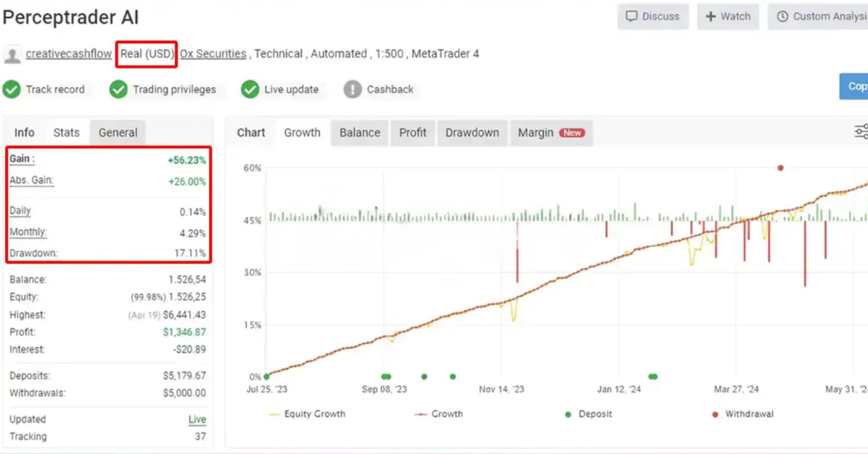868x454 pixels.
Task: Select the Balance chart tab
Action: click(360, 133)
